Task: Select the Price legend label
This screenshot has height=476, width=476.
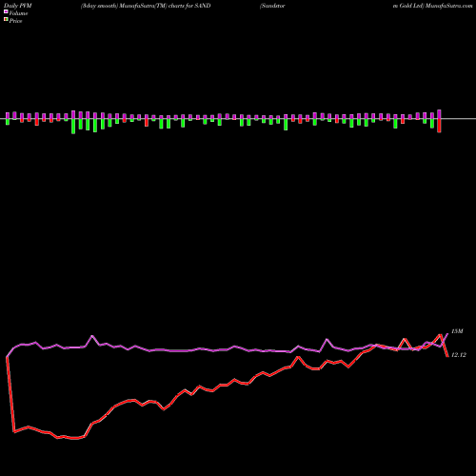Action: (15, 21)
